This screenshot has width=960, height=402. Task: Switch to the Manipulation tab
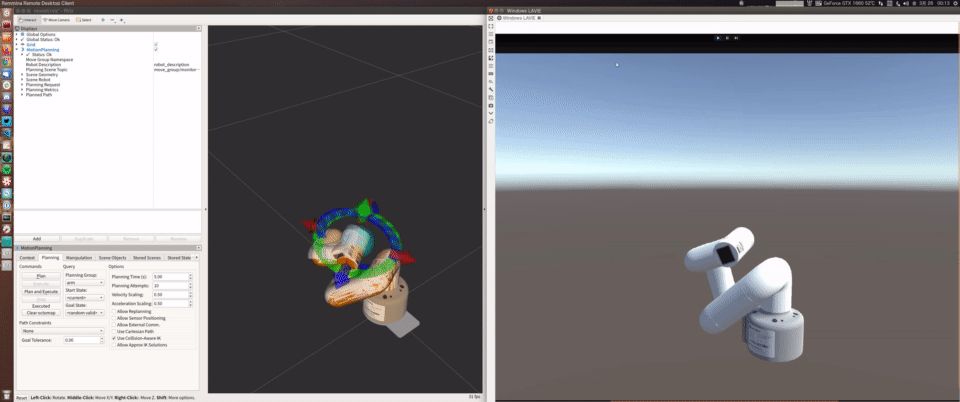pos(79,258)
